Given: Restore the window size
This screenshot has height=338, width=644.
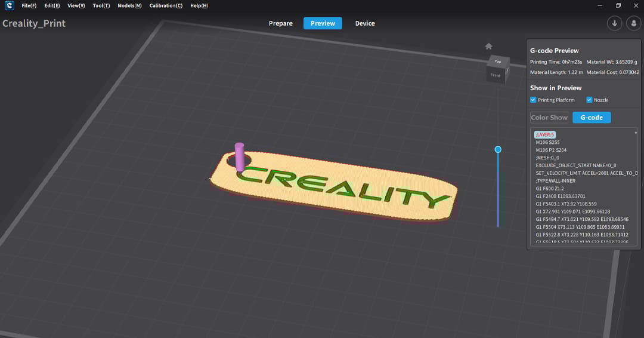Looking at the screenshot, I should click(x=618, y=5).
